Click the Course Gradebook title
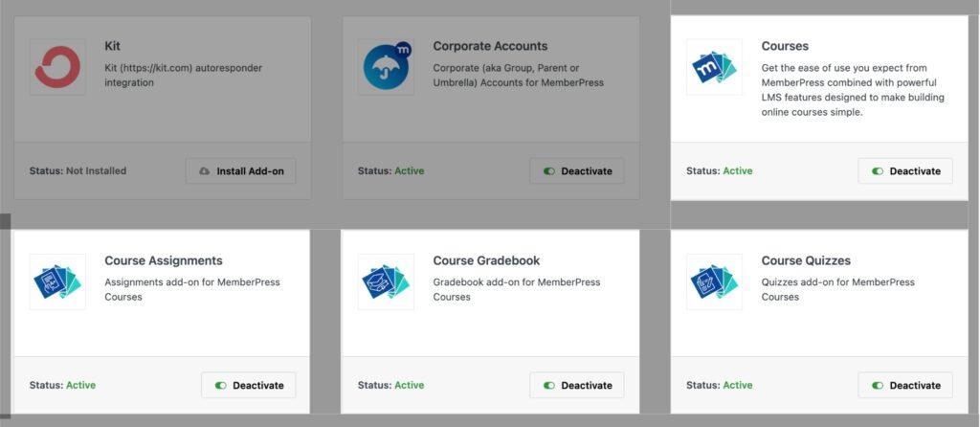The height and width of the screenshot is (427, 980). [x=486, y=260]
